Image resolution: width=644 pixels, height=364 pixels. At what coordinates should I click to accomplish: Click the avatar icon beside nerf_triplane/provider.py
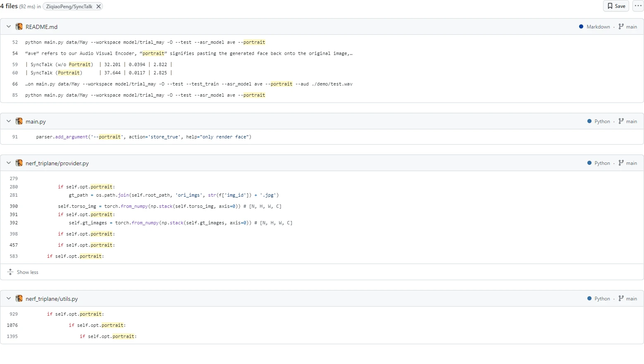pyautogui.click(x=19, y=163)
